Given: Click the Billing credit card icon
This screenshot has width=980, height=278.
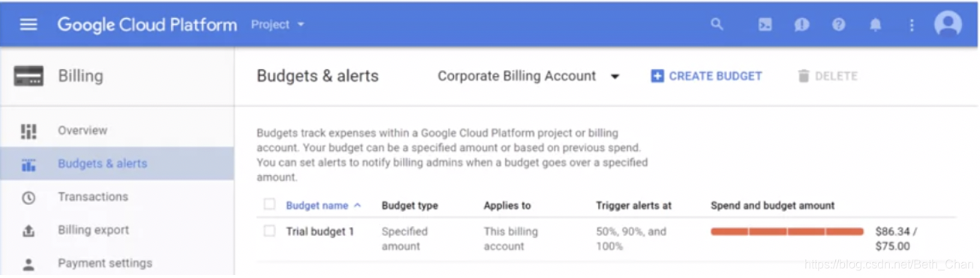Looking at the screenshot, I should tap(29, 76).
